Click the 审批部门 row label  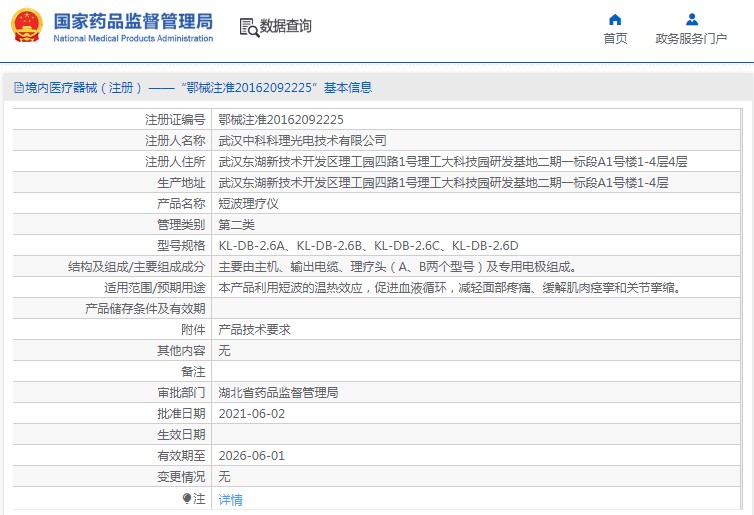click(x=181, y=393)
